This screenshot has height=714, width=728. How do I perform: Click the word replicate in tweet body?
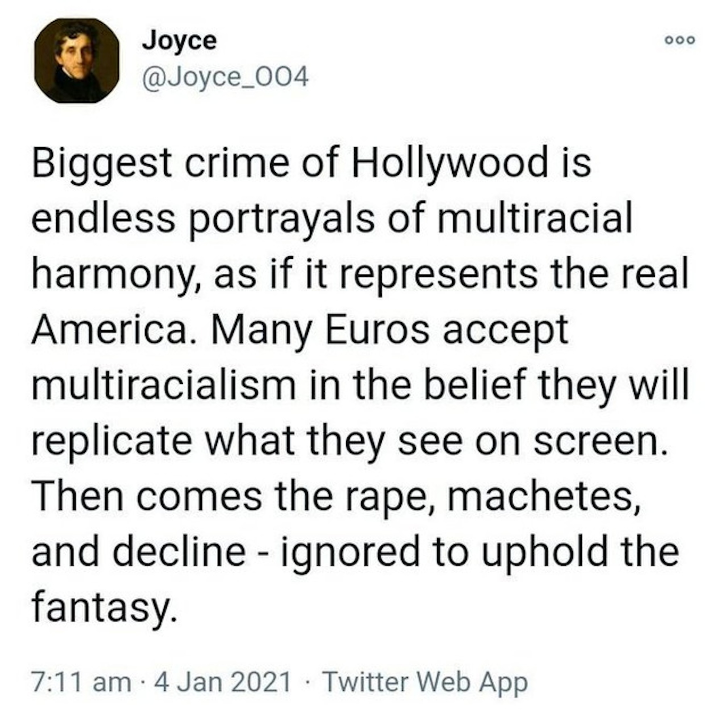coord(112,440)
